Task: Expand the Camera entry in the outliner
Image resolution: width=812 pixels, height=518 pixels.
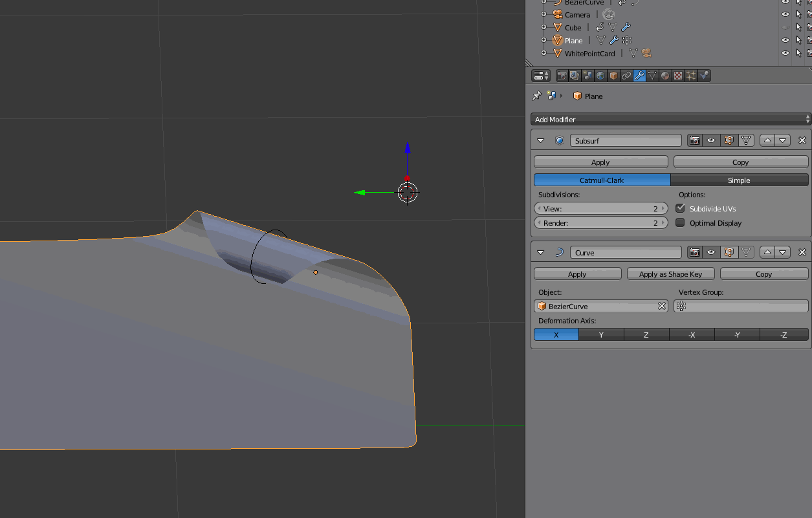Action: 544,14
